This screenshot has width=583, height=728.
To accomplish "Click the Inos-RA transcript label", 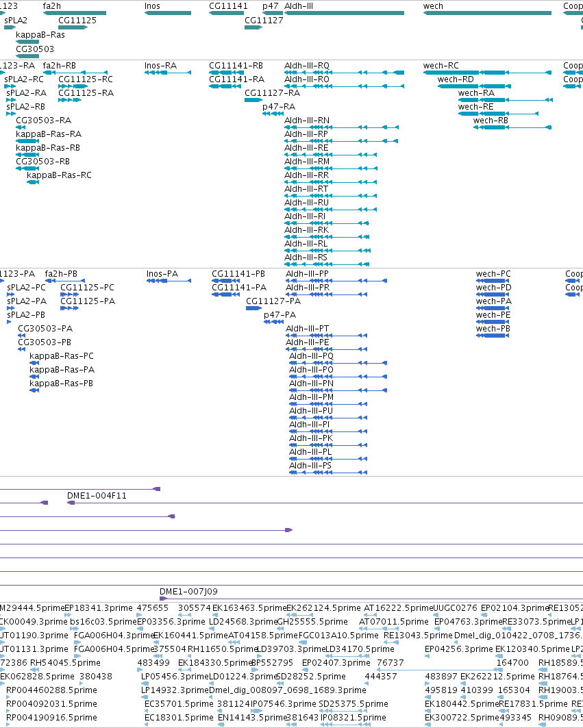I will 161,66.
